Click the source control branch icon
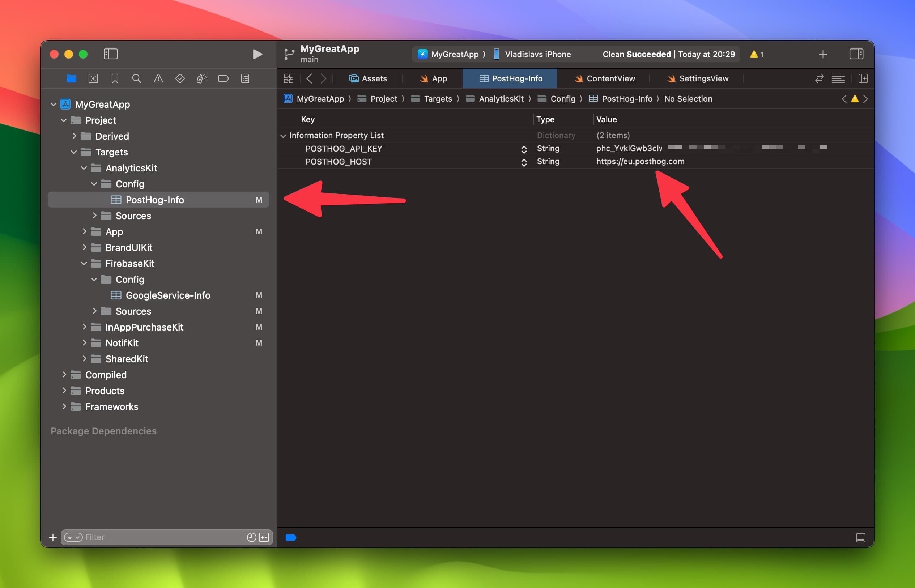This screenshot has width=915, height=588. pos(289,54)
